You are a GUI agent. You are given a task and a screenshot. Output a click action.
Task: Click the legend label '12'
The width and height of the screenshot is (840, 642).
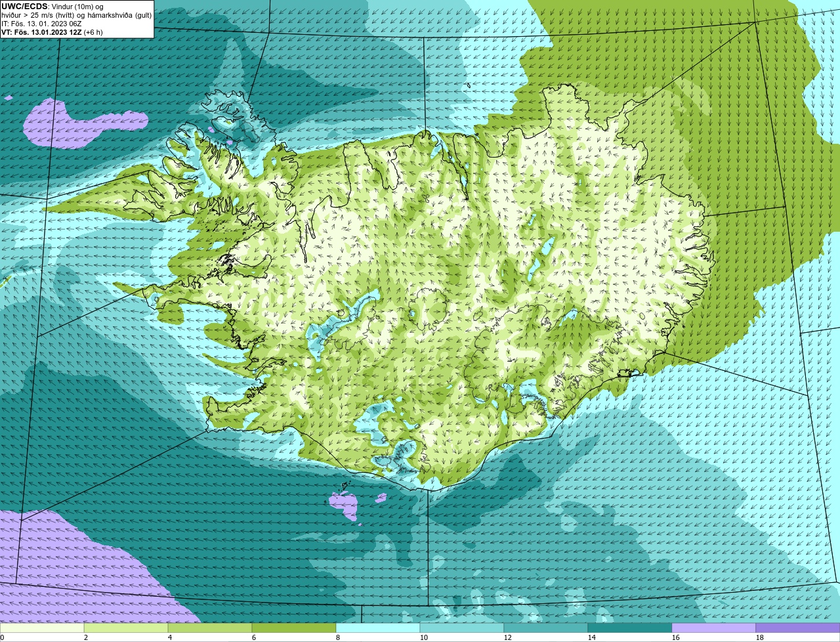pos(508,637)
